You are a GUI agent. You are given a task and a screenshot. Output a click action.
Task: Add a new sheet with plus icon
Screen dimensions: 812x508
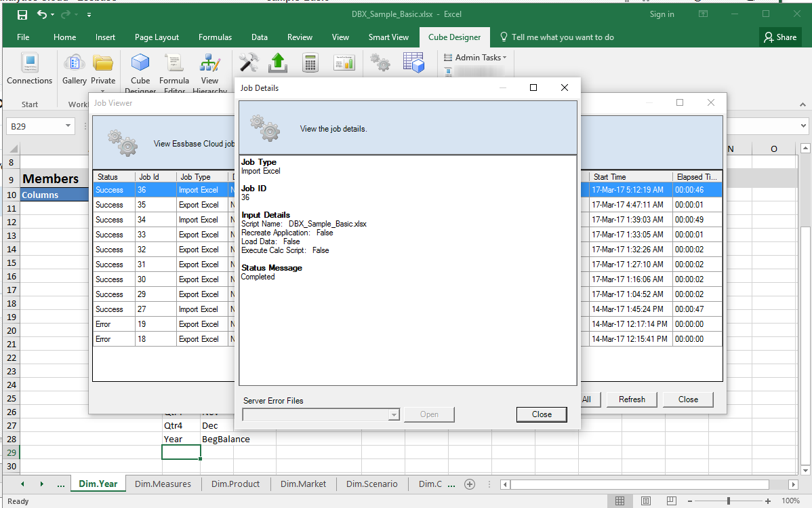[470, 484]
